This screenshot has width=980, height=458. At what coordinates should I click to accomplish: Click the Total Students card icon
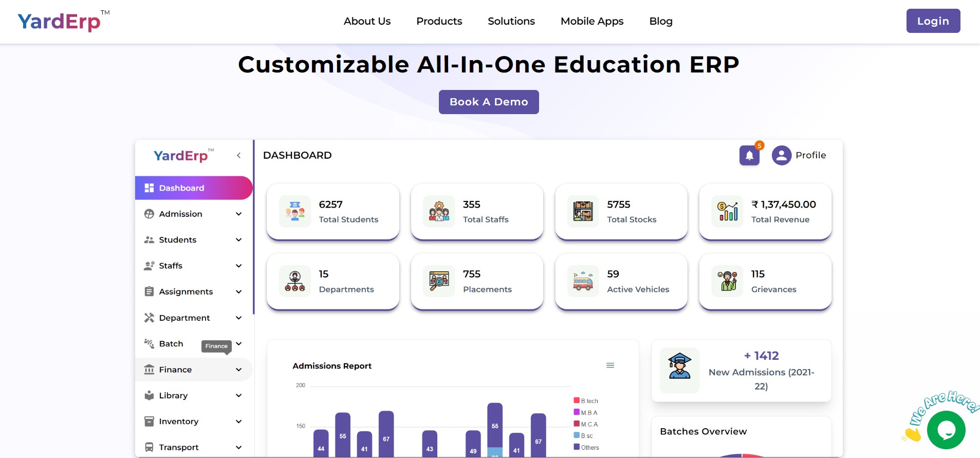[295, 211]
